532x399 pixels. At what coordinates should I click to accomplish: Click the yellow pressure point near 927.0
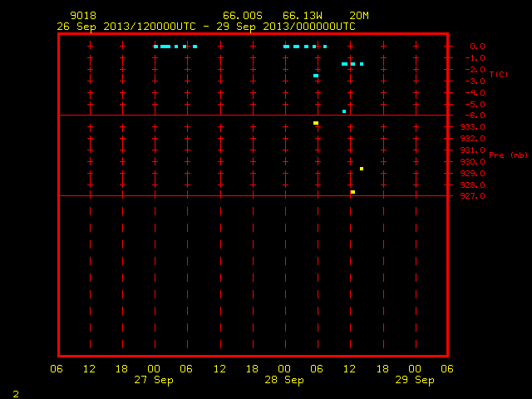[x=352, y=192]
